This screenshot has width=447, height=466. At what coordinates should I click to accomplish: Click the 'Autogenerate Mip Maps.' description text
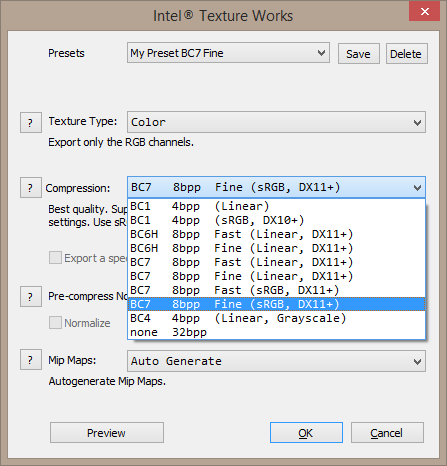click(x=107, y=381)
